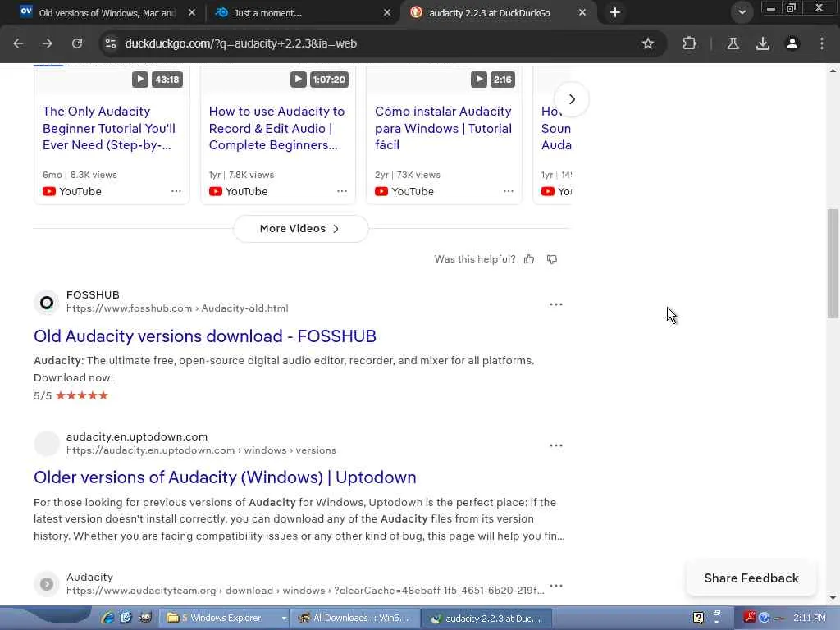Open The Only Audacity Beginner Tutorial video
Viewport: 840px width, 630px height.
(x=109, y=128)
